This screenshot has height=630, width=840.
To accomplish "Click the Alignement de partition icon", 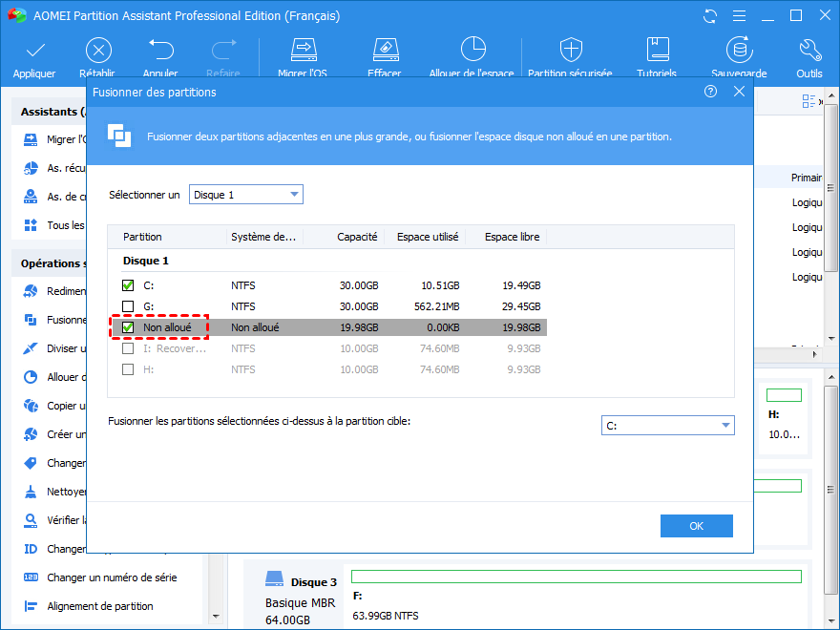I will point(31,606).
